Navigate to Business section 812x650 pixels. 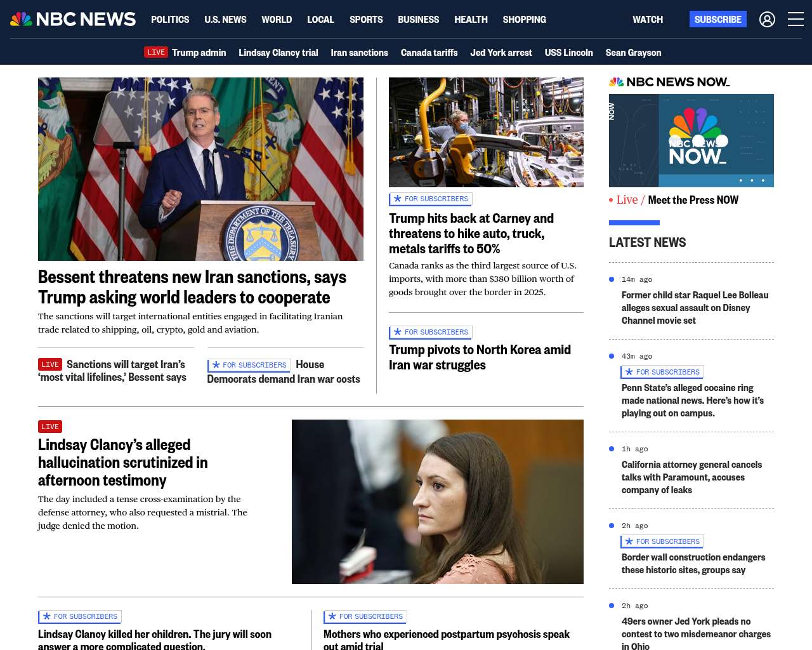pyautogui.click(x=418, y=20)
